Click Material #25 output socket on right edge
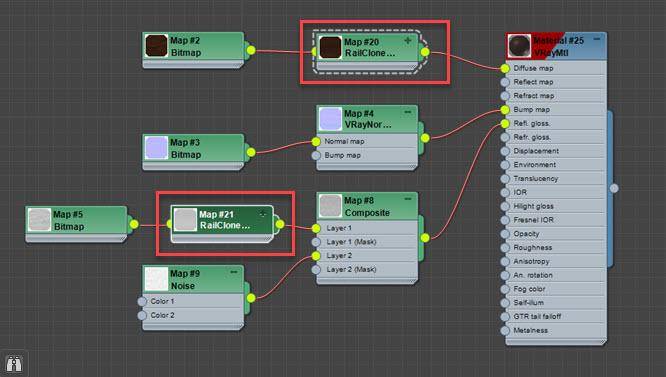This screenshot has height=377, width=666. [614, 188]
